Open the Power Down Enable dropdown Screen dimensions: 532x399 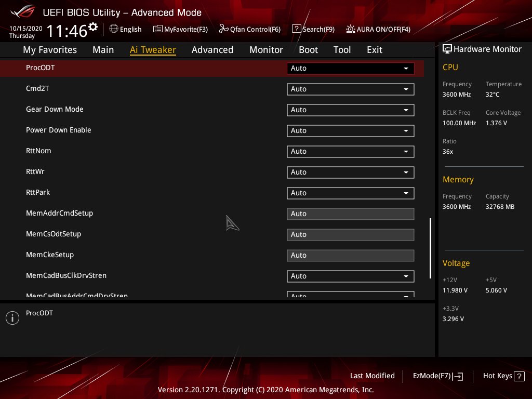point(351,130)
